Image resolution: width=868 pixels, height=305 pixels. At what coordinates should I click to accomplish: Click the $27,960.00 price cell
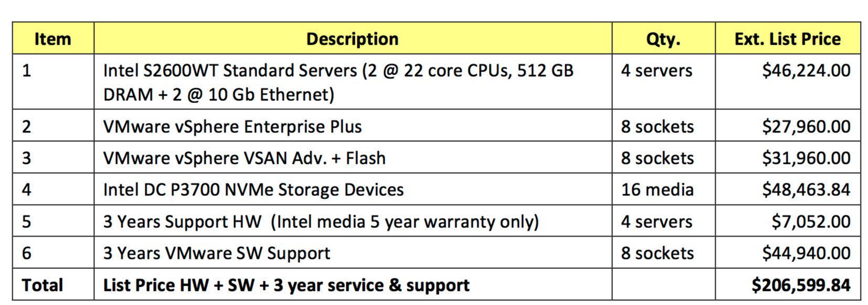pyautogui.click(x=788, y=126)
